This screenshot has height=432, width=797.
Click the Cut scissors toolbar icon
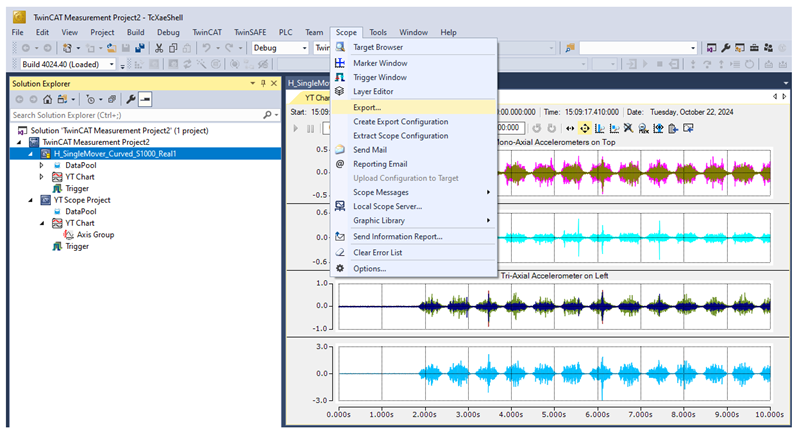coord(159,47)
